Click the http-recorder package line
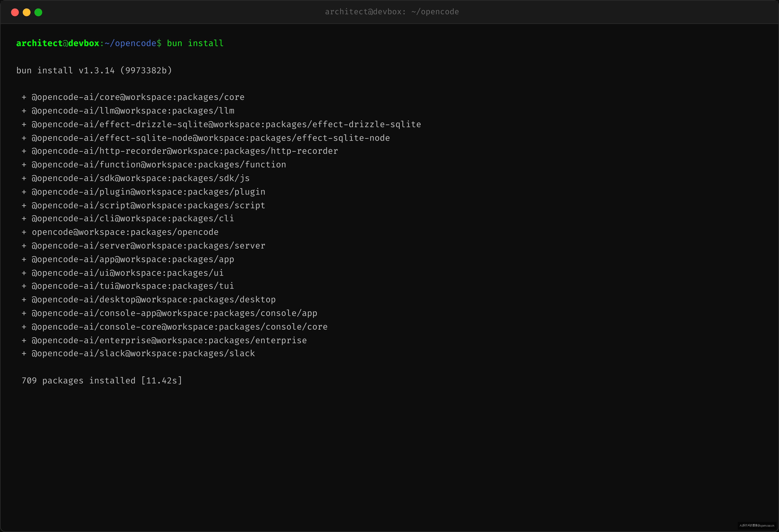The width and height of the screenshot is (779, 532). coord(180,151)
